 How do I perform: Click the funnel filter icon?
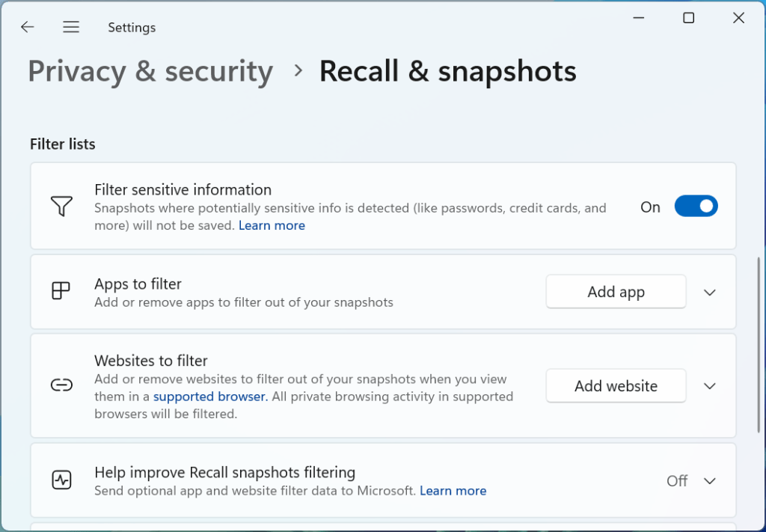[x=61, y=207]
